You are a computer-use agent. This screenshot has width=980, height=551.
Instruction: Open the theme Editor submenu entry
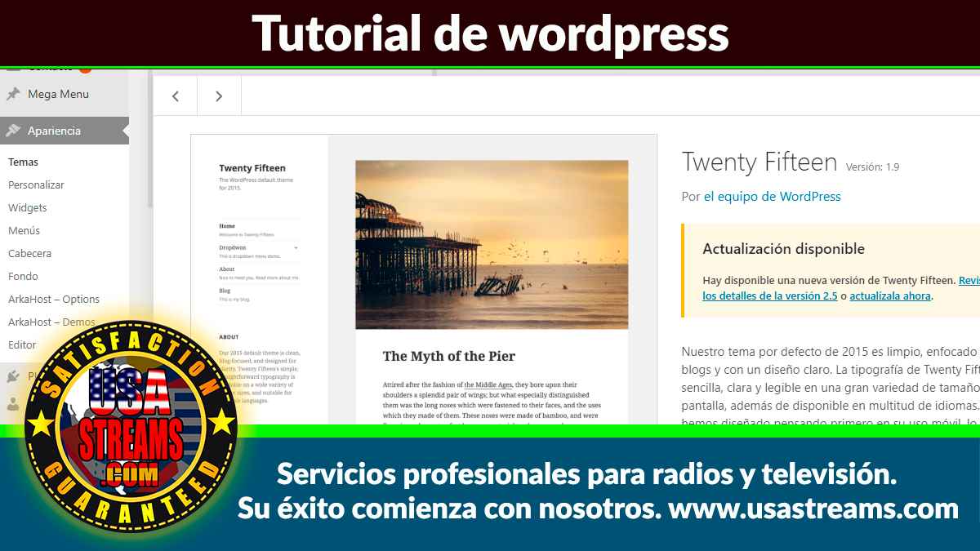coord(22,344)
